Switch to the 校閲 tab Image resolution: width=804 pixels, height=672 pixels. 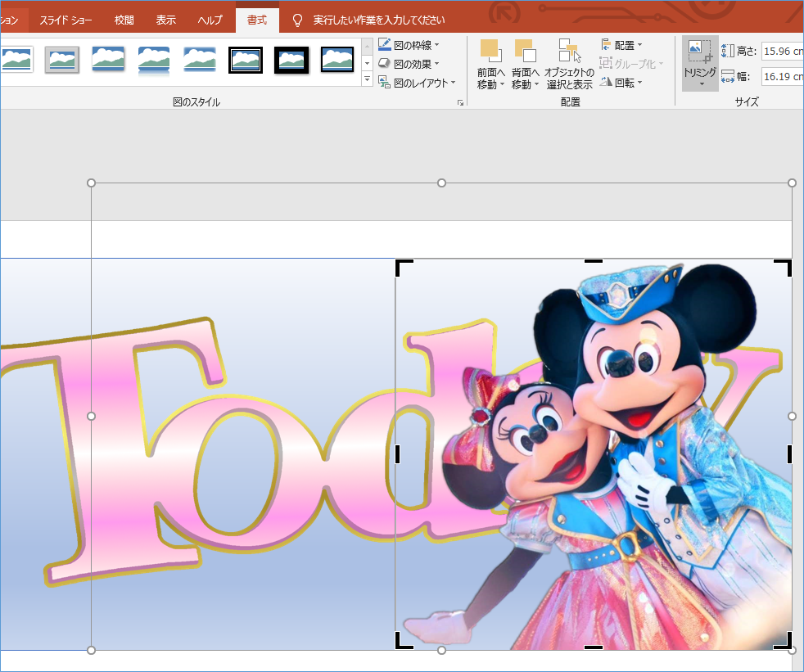(124, 20)
